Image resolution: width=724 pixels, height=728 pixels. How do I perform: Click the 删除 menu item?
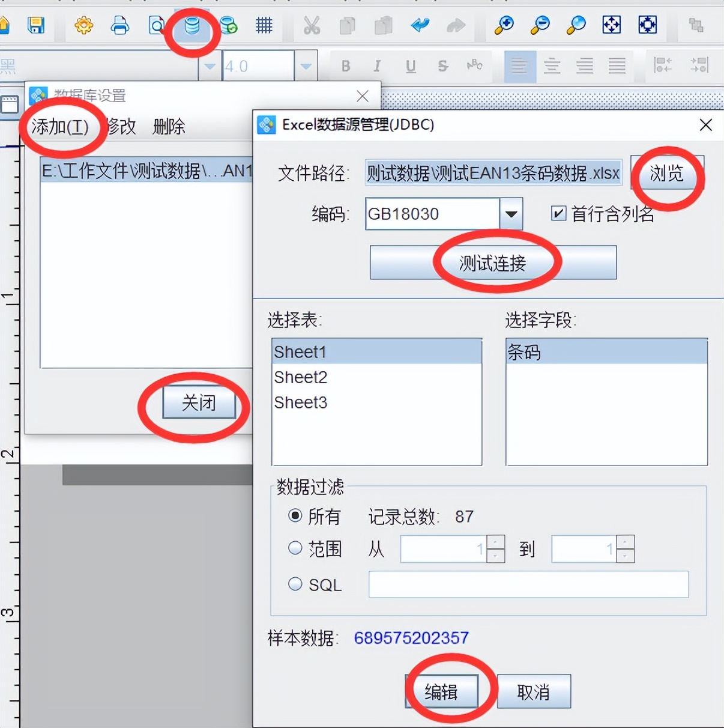point(169,127)
